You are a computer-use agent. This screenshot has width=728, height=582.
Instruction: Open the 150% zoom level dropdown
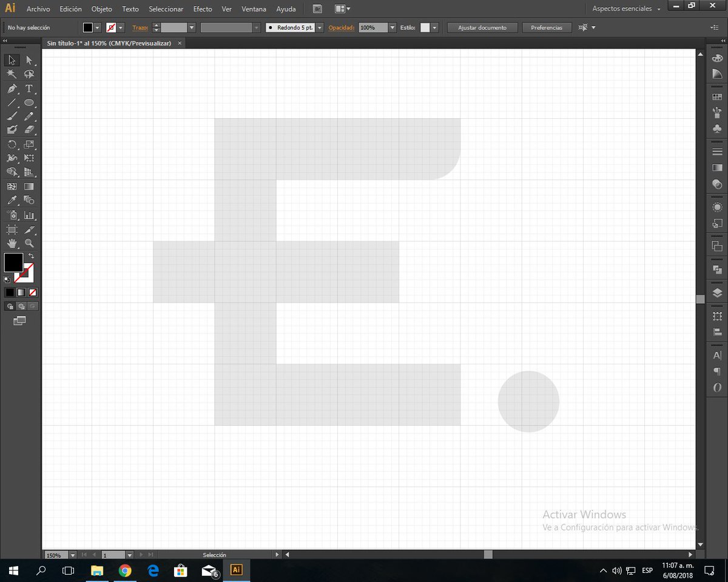pos(73,555)
